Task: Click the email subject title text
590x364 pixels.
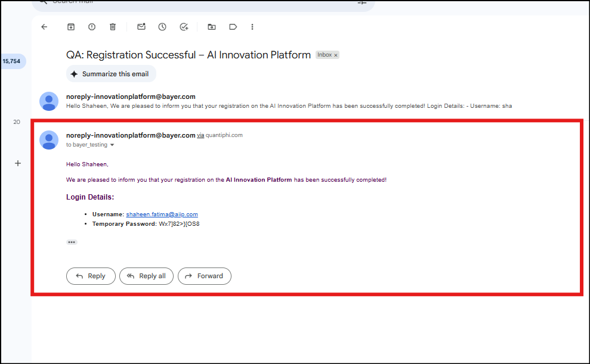Action: [x=189, y=55]
